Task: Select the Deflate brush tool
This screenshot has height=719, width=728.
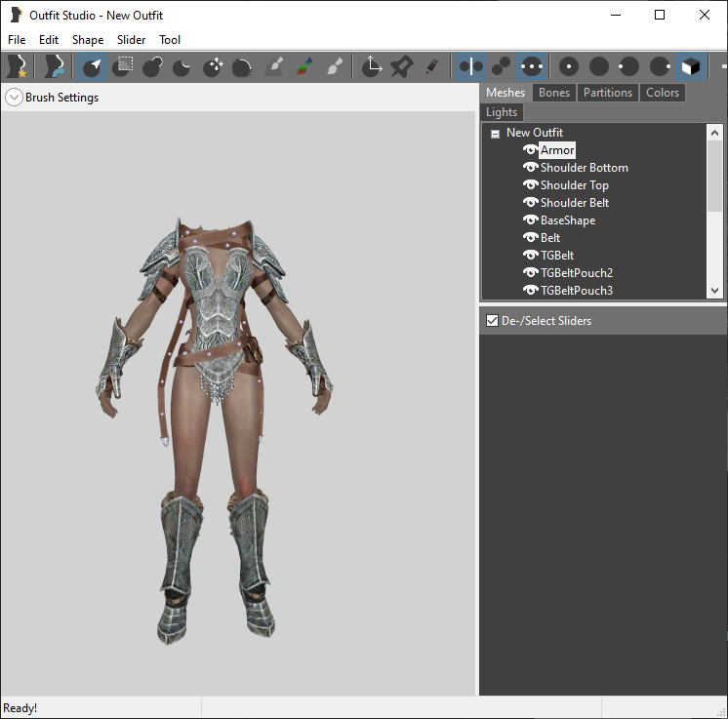Action: pos(182,66)
